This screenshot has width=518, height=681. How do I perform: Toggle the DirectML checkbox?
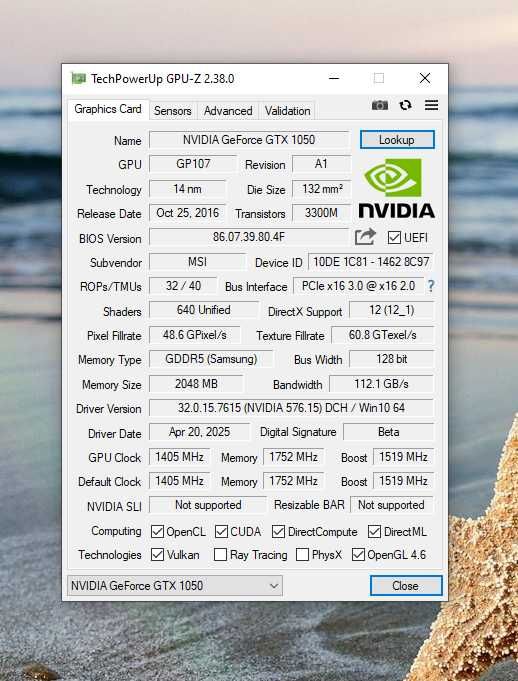[x=374, y=531]
